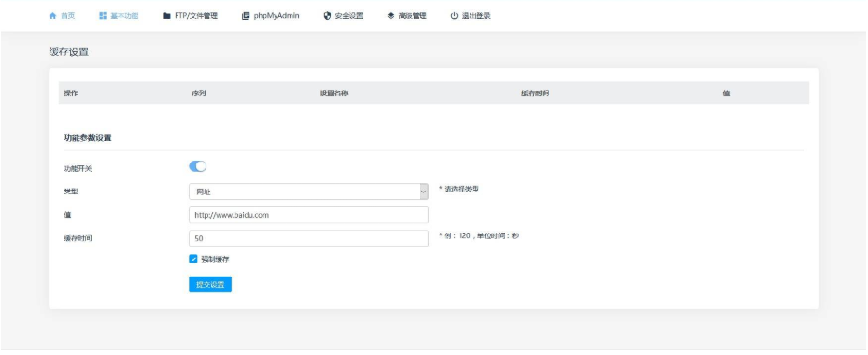This screenshot has width=868, height=355.
Task: Click the 功能开关 field label
Action: pos(78,169)
